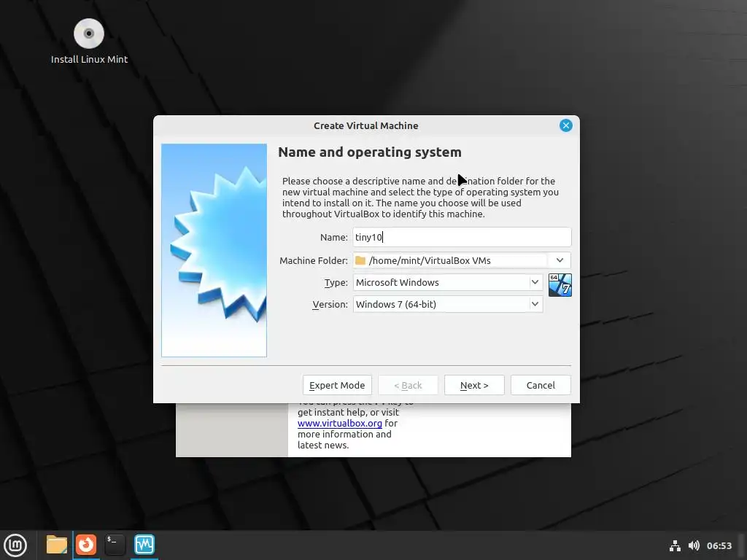Screen dimensions: 747x560
Task: Cancel the virtual machine creation
Action: pos(541,385)
